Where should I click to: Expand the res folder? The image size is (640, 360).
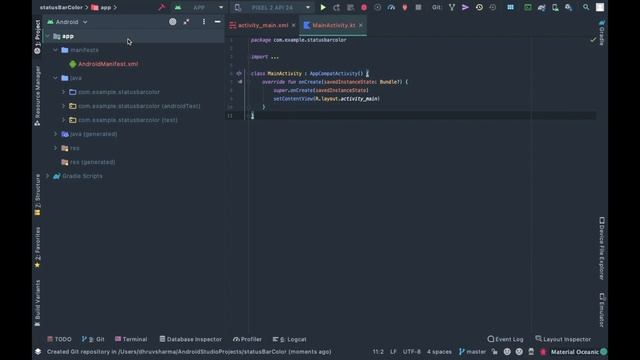56,148
